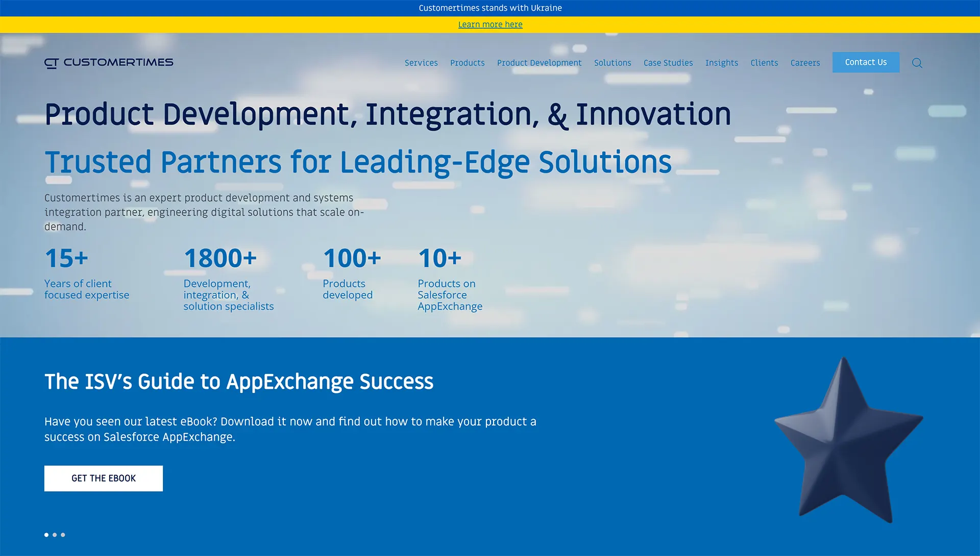Click the ISV's Guide to AppExchange Success heading
Screen dimensions: 980x556
[239, 382]
